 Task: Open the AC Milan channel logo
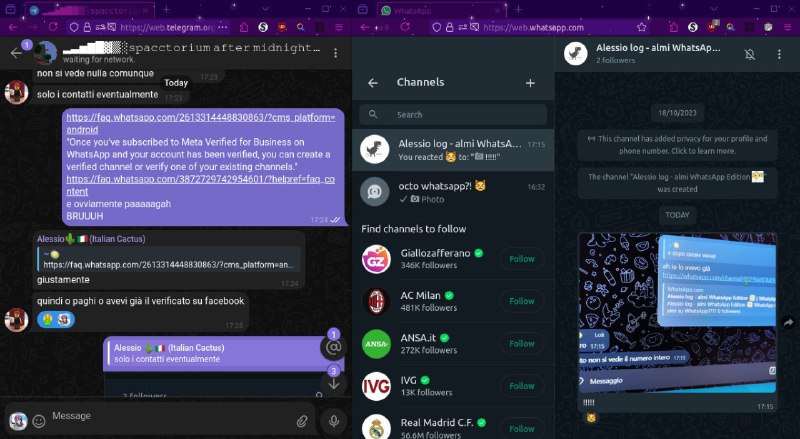(376, 301)
